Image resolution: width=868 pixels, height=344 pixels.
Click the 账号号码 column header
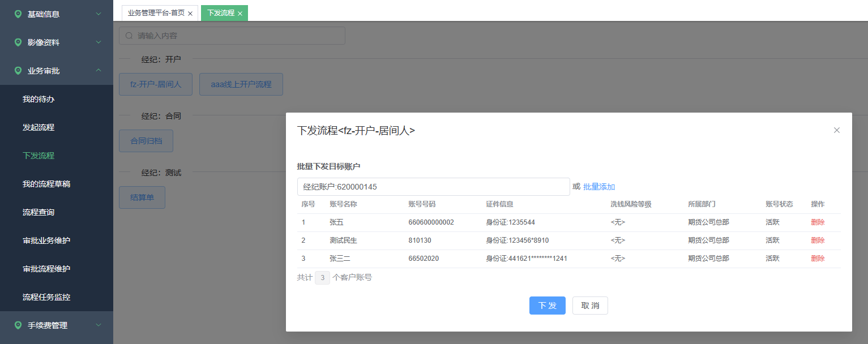pyautogui.click(x=422, y=204)
